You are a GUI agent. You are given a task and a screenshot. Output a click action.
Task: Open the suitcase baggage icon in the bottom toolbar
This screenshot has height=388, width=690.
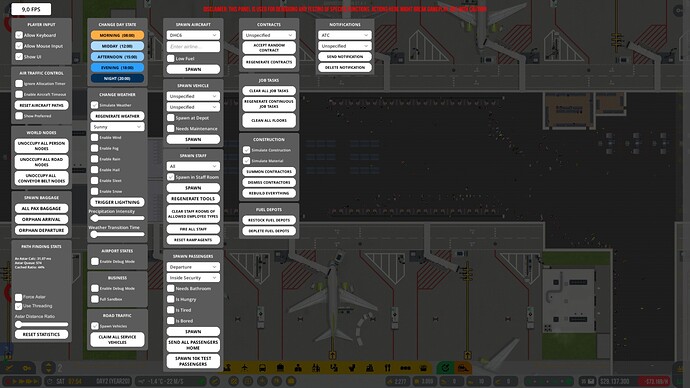pos(280,368)
